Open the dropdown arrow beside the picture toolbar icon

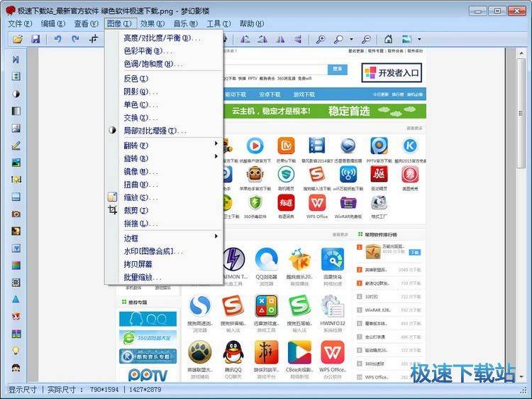419,40
